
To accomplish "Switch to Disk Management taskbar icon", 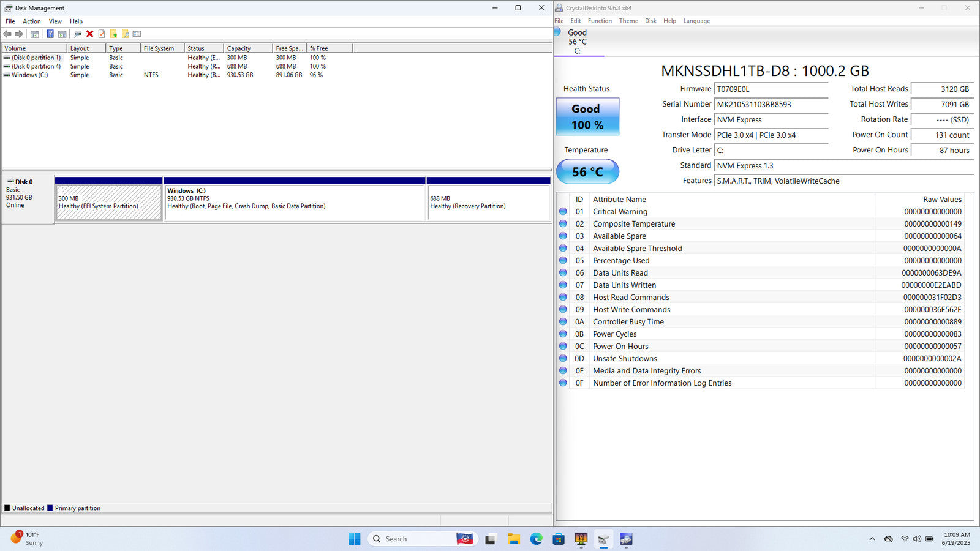I will 603,539.
